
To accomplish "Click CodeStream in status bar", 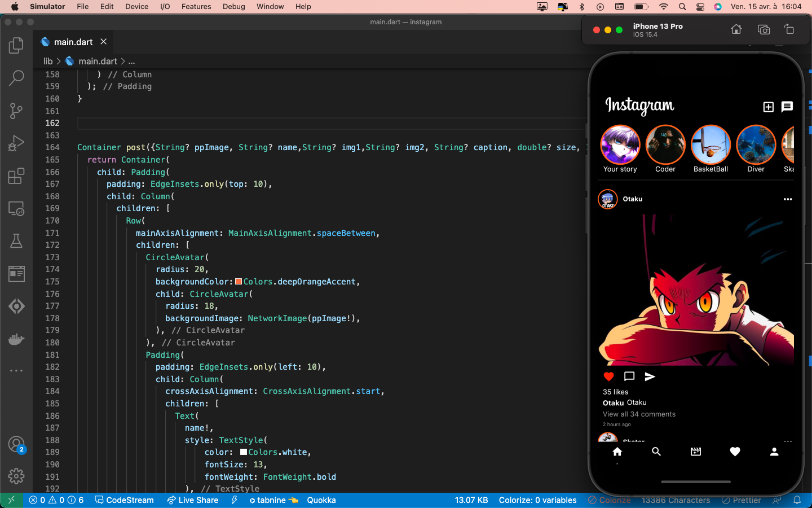I will coord(124,500).
